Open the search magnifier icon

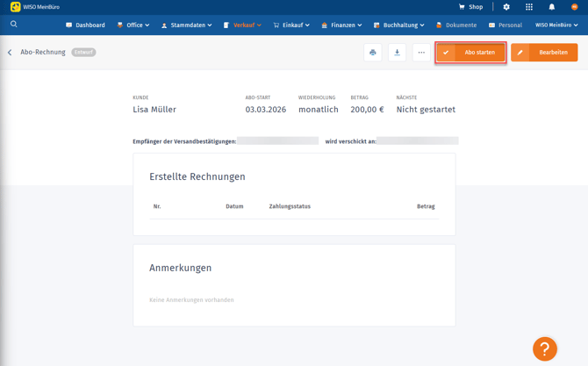[x=14, y=25]
